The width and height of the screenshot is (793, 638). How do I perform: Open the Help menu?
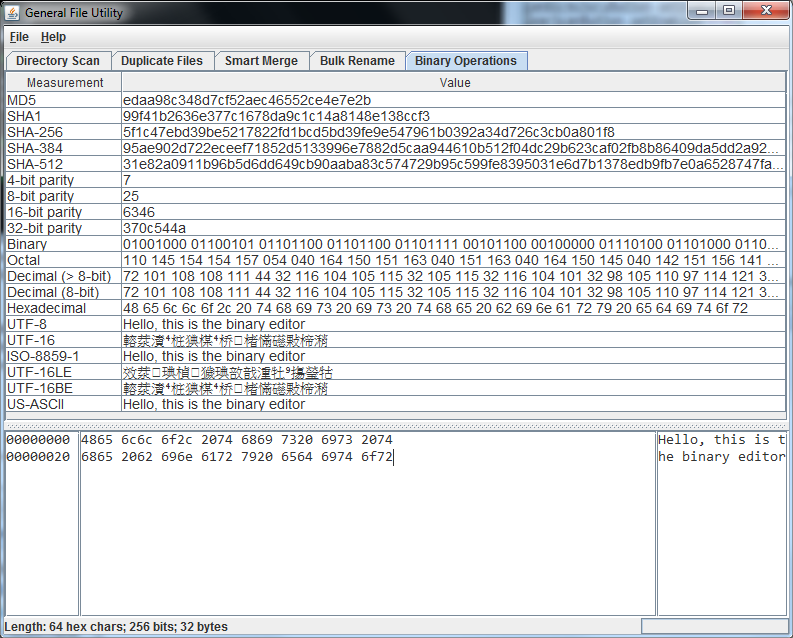(53, 37)
